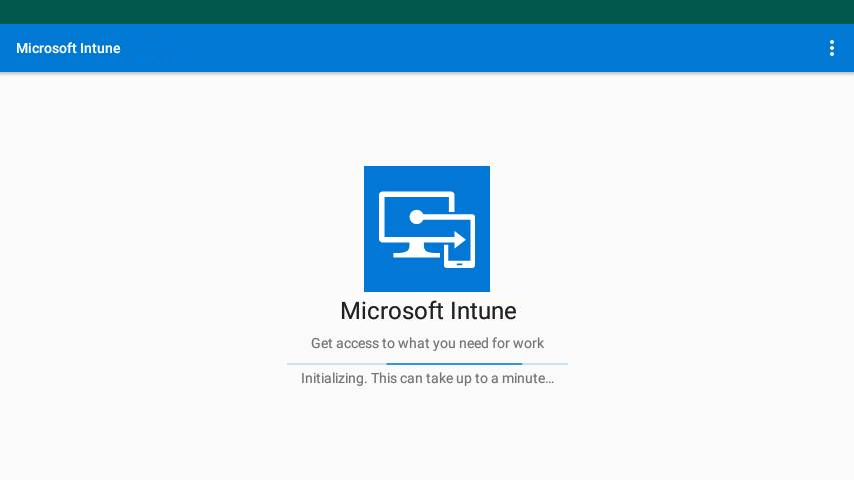Click 'Get access to what you need for work'
This screenshot has height=480, width=854.
[427, 343]
